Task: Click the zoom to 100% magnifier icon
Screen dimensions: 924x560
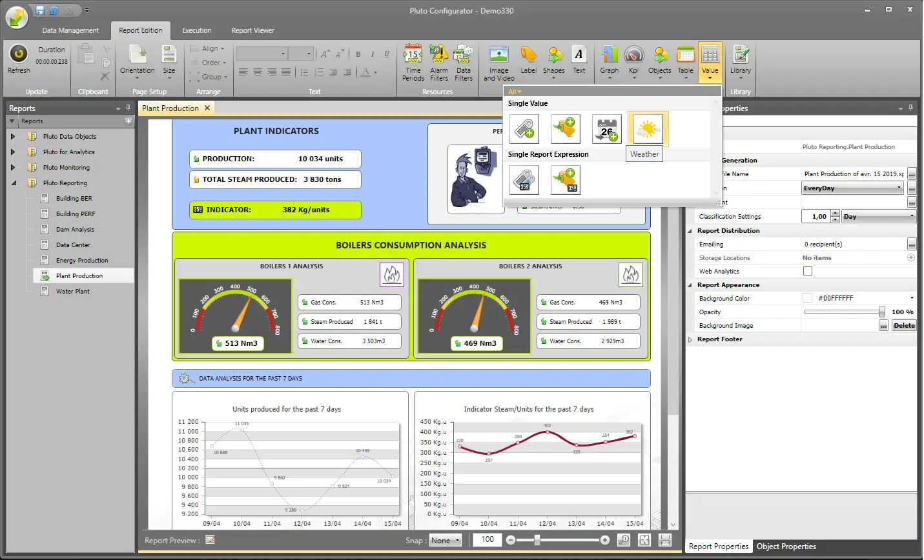Action: [624, 540]
